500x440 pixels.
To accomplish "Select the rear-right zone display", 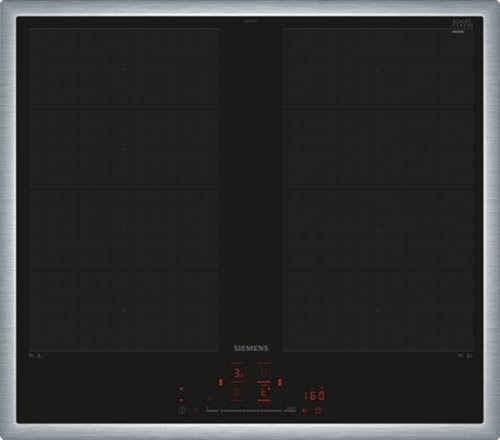I will pos(264,373).
